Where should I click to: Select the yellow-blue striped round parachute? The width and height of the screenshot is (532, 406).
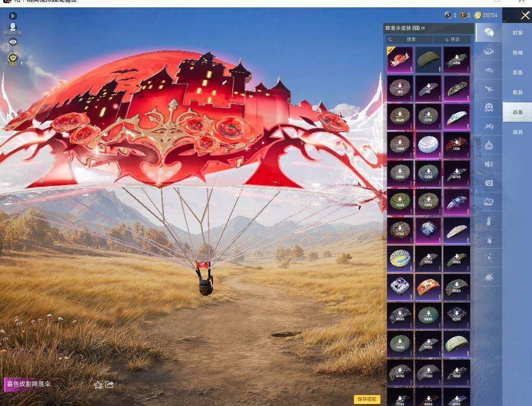tap(400, 259)
